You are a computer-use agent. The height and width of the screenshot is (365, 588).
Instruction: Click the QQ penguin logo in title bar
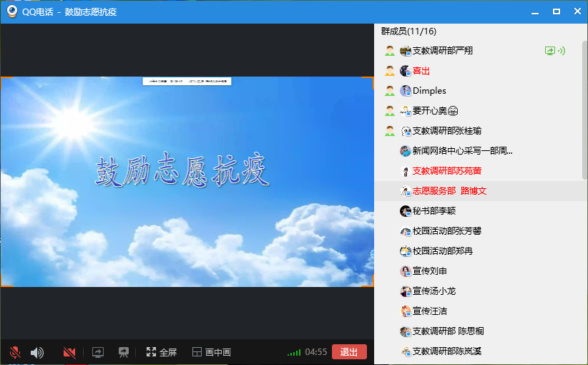tap(12, 11)
